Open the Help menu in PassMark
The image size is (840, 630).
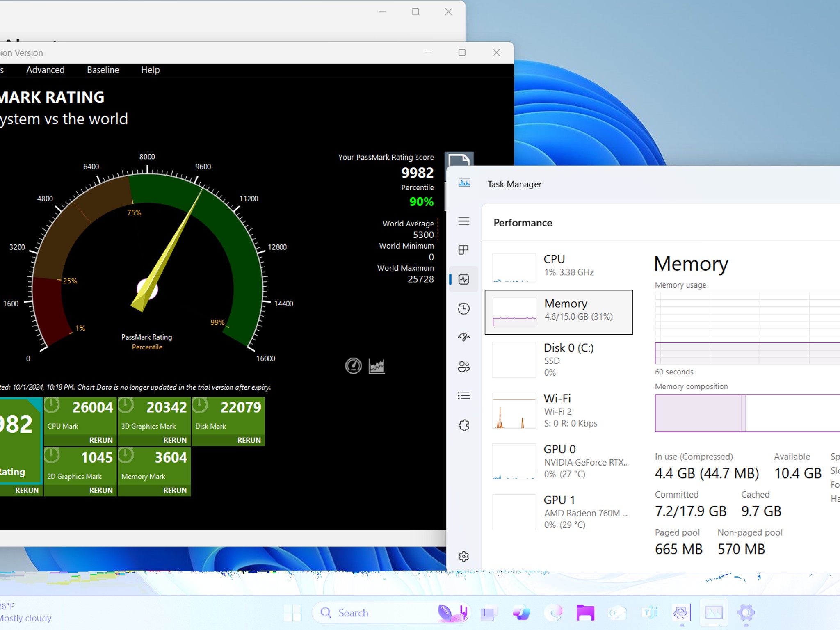[x=151, y=70]
